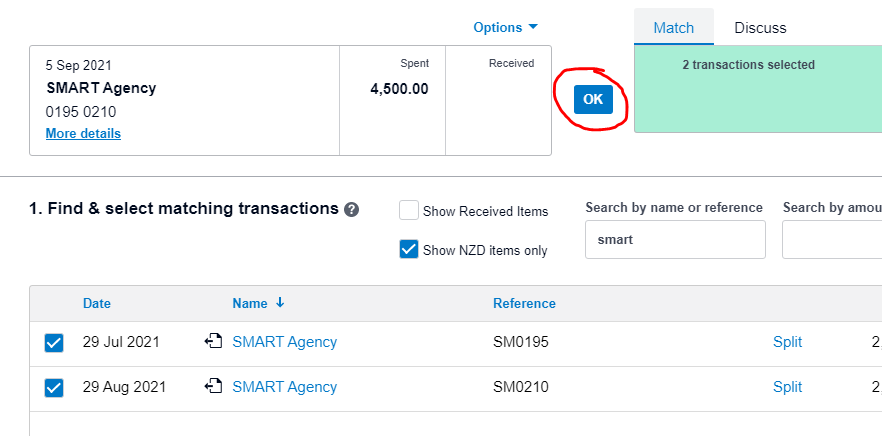This screenshot has height=436, width=882.
Task: Click Split on the 29 Aug row
Action: point(788,386)
